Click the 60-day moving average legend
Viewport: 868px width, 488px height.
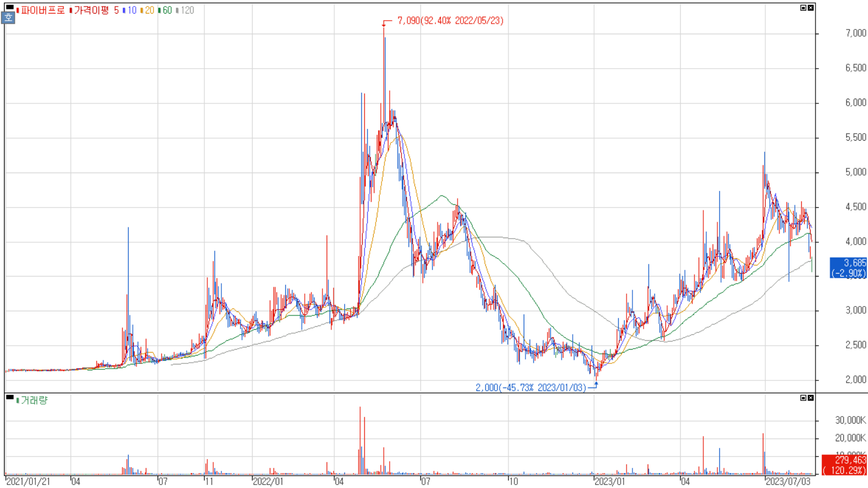(165, 10)
